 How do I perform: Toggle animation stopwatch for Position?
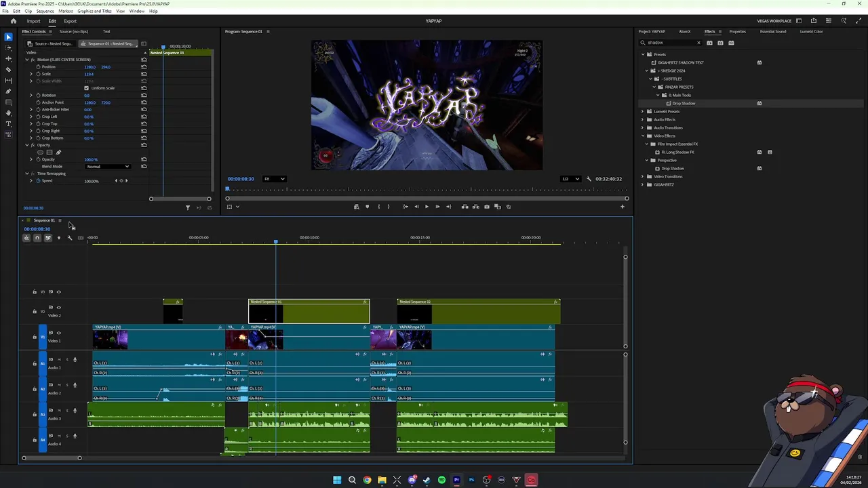[38, 67]
